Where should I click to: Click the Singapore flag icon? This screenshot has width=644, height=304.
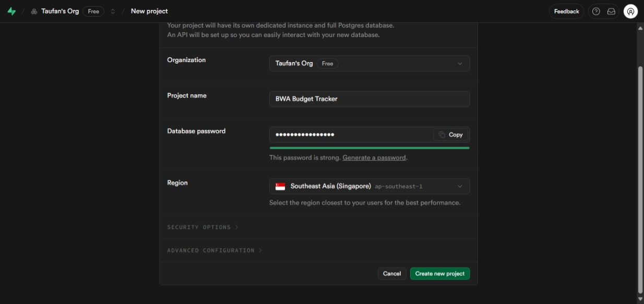pos(280,186)
